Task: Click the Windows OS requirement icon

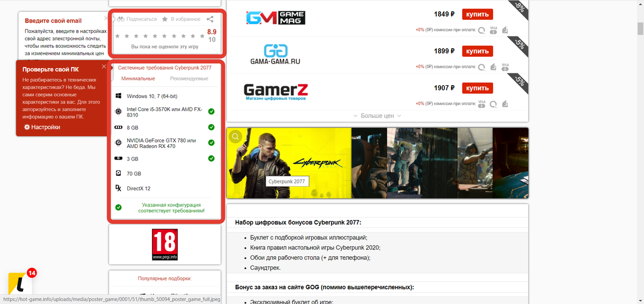Action: click(x=118, y=97)
